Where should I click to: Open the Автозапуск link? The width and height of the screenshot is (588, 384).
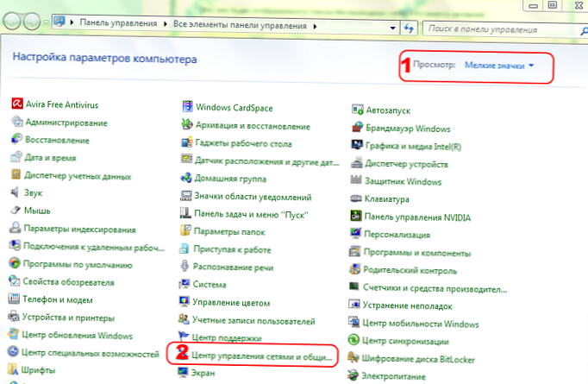click(388, 110)
